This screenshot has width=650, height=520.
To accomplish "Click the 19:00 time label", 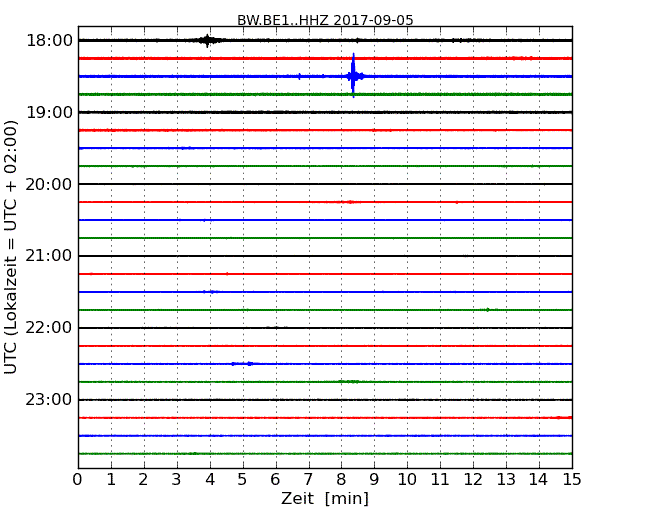I will point(49,112).
